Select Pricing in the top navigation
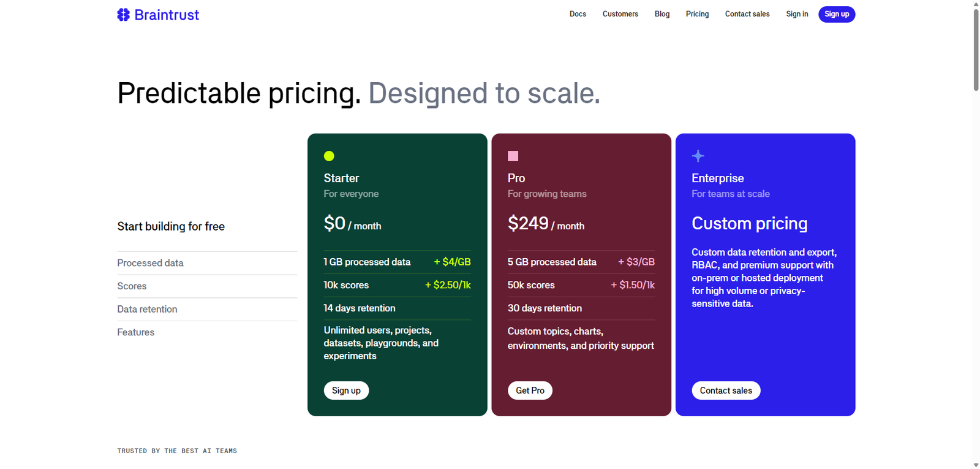Screen dimensions: 980x469 pyautogui.click(x=697, y=14)
